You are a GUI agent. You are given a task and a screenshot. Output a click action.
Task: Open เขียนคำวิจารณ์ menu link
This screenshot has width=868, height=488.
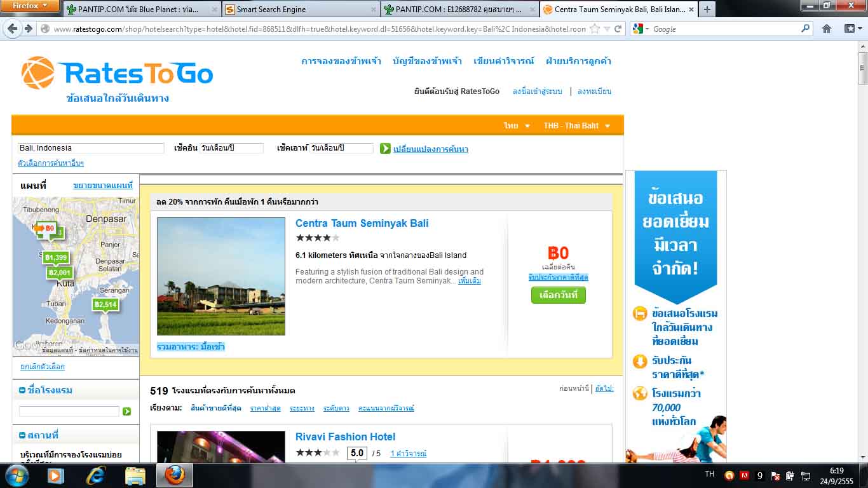[x=504, y=61]
